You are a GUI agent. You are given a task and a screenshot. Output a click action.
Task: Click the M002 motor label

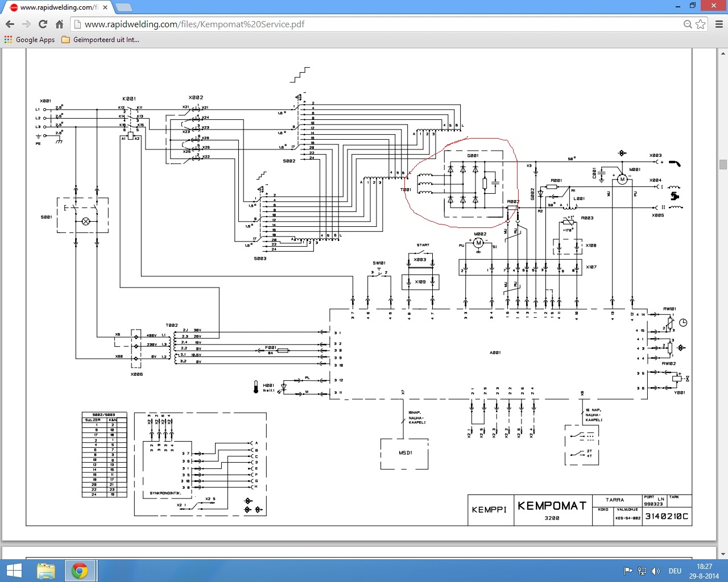481,234
